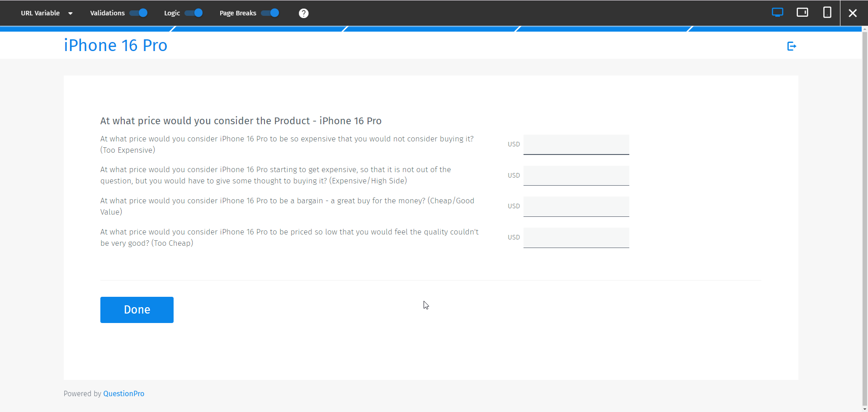Focus the Too Cheap price input field
This screenshot has height=412, width=868.
[576, 238]
